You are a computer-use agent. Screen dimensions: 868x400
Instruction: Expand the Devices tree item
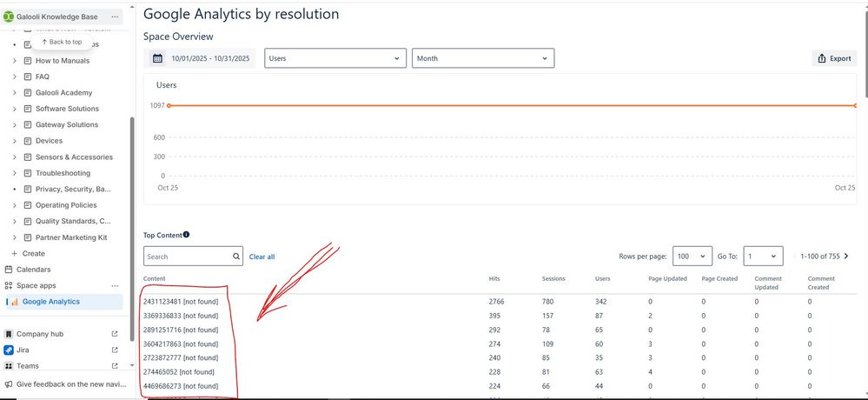point(15,141)
